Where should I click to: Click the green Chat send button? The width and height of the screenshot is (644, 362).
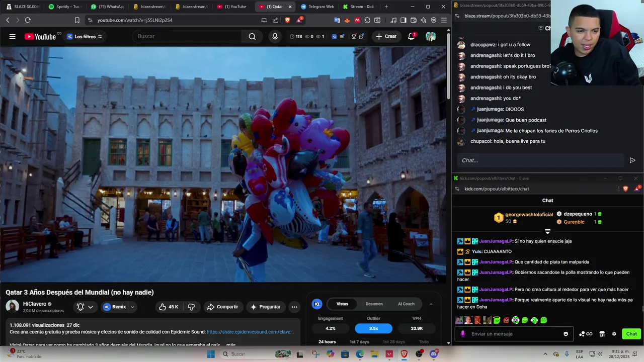point(631,334)
